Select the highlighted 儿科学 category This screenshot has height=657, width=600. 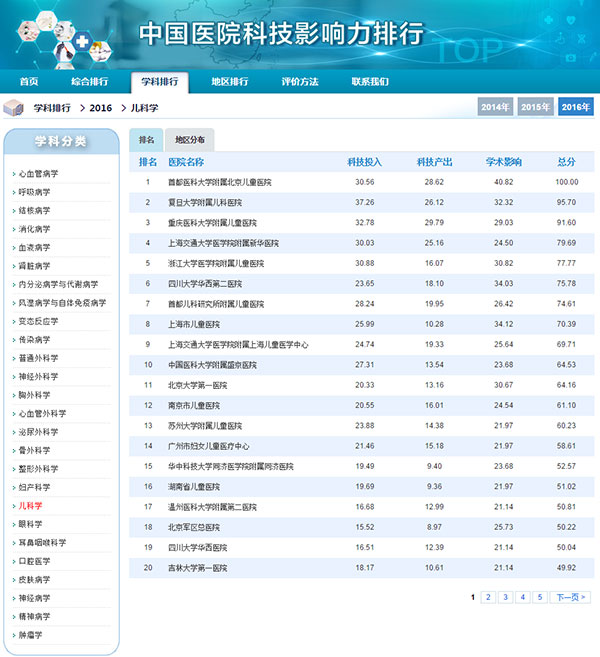(30, 506)
